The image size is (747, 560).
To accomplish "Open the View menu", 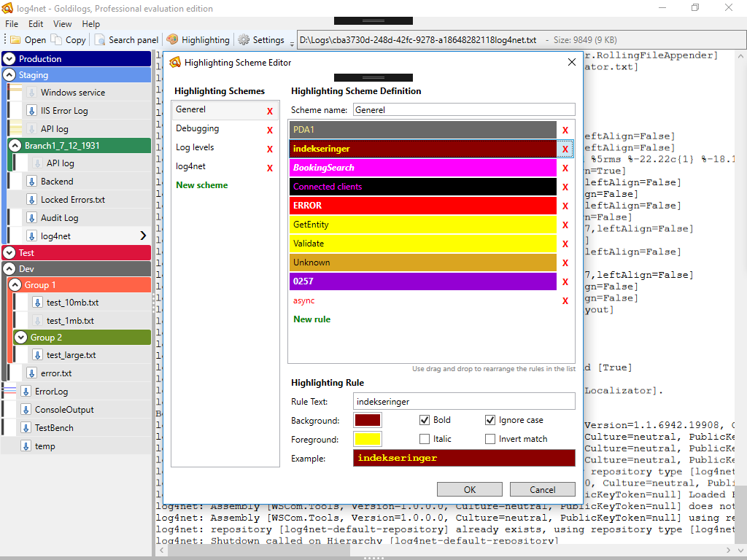I will tap(62, 23).
